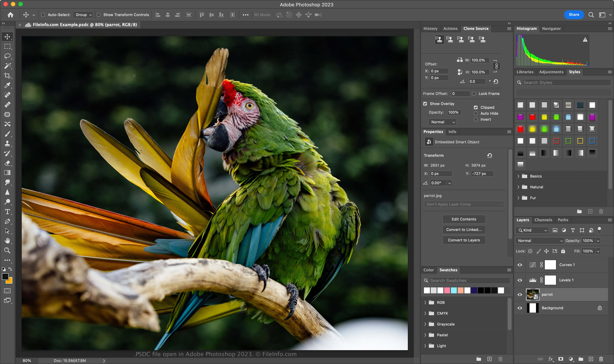Select the Lasso tool

(x=7, y=56)
